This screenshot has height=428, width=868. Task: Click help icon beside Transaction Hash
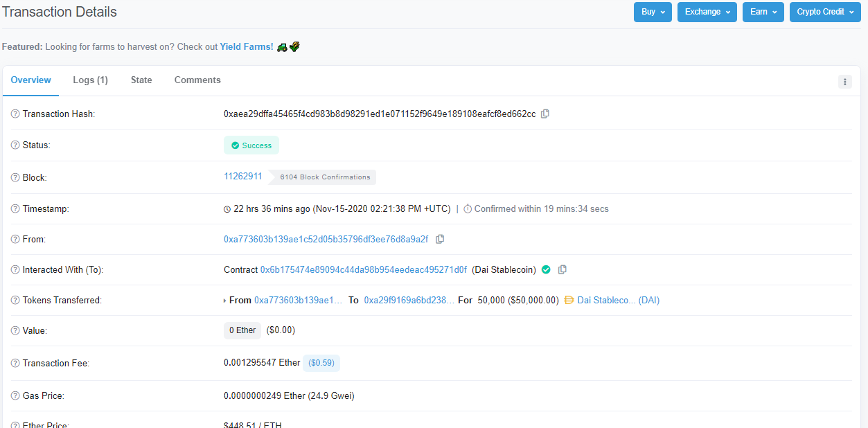[x=15, y=114]
